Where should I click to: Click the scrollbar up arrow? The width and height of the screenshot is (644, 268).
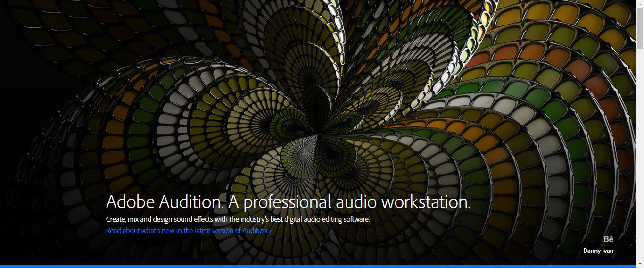point(640,4)
